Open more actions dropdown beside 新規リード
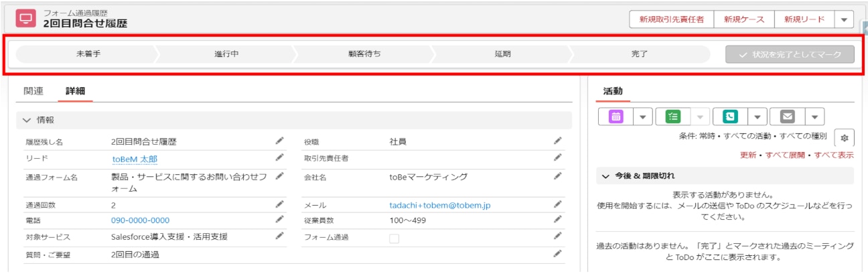This screenshot has width=868, height=276. click(845, 19)
